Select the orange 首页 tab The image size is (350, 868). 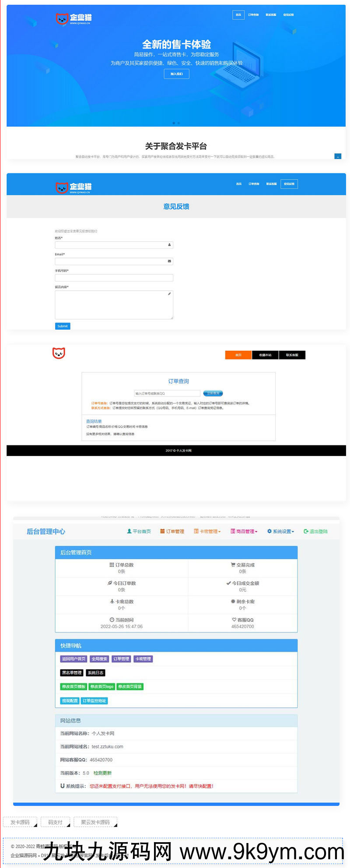point(238,355)
